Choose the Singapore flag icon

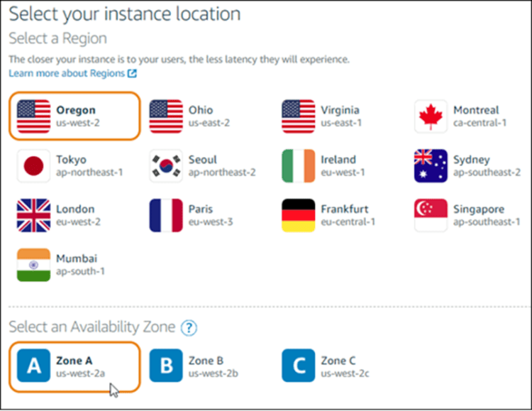pos(431,216)
